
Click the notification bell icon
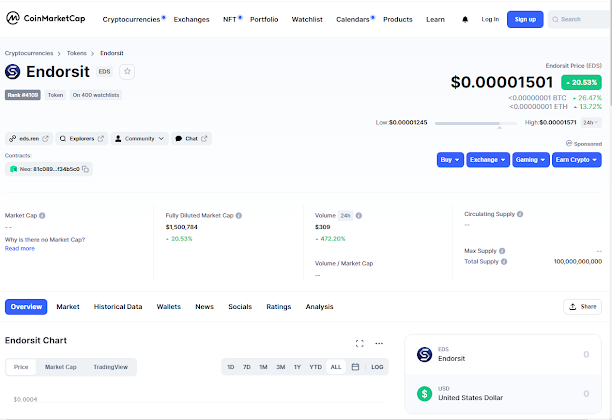point(465,19)
